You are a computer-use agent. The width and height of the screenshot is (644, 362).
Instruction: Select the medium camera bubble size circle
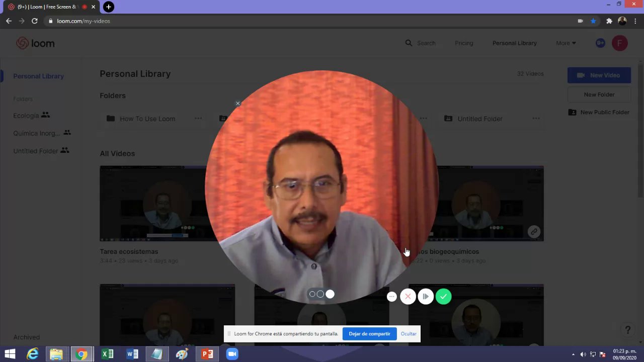[320, 294]
